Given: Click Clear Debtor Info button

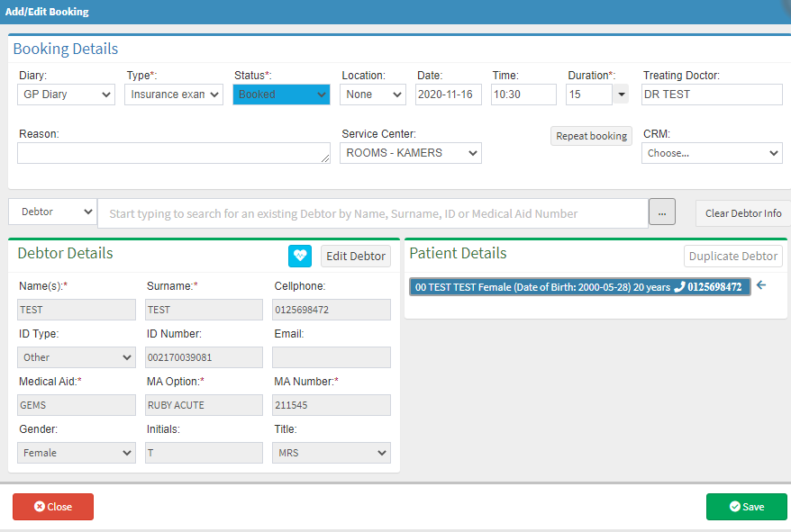Looking at the screenshot, I should coord(742,213).
